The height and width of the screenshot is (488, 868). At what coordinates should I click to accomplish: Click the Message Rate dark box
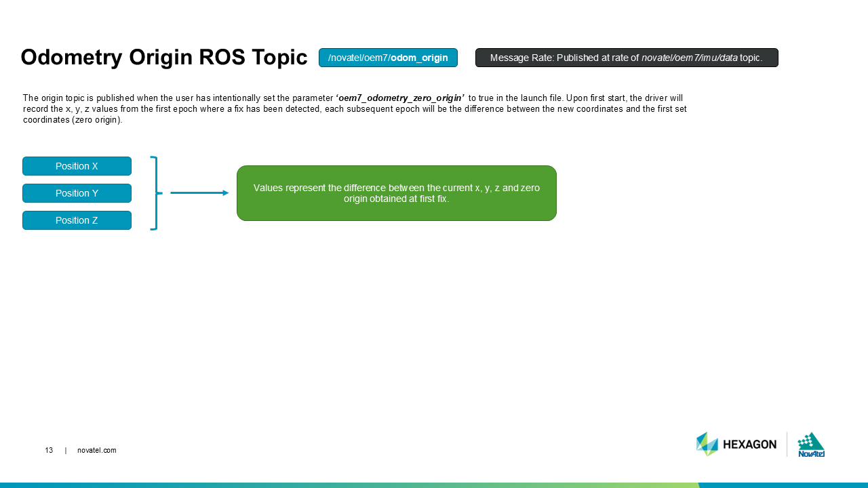(627, 58)
